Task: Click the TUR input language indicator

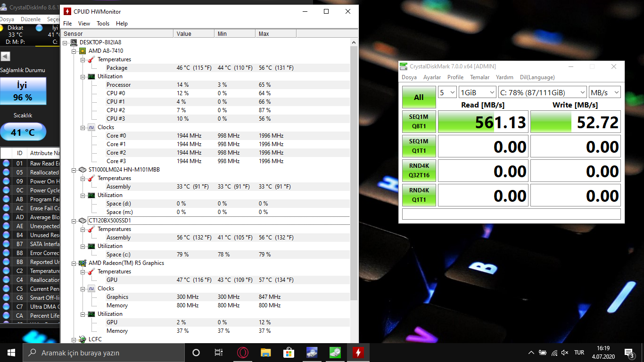Action: pos(579,353)
